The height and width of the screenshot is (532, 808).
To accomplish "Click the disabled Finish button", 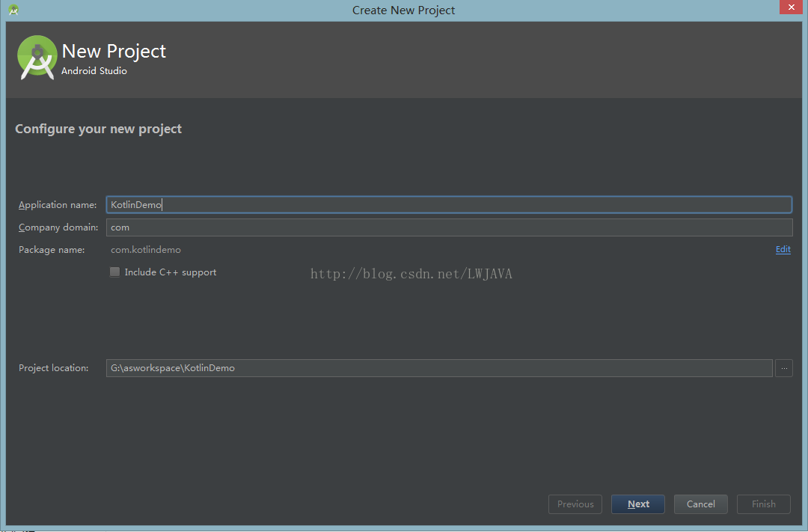I will click(x=763, y=504).
